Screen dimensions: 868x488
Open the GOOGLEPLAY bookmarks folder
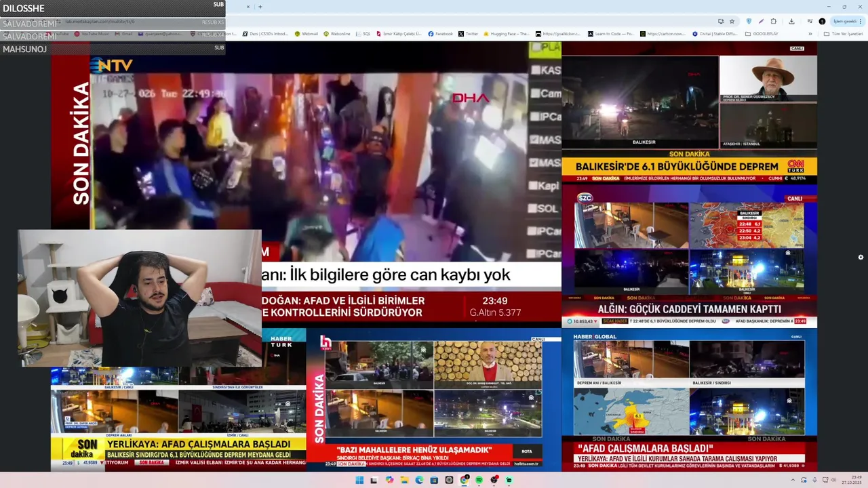coord(762,34)
